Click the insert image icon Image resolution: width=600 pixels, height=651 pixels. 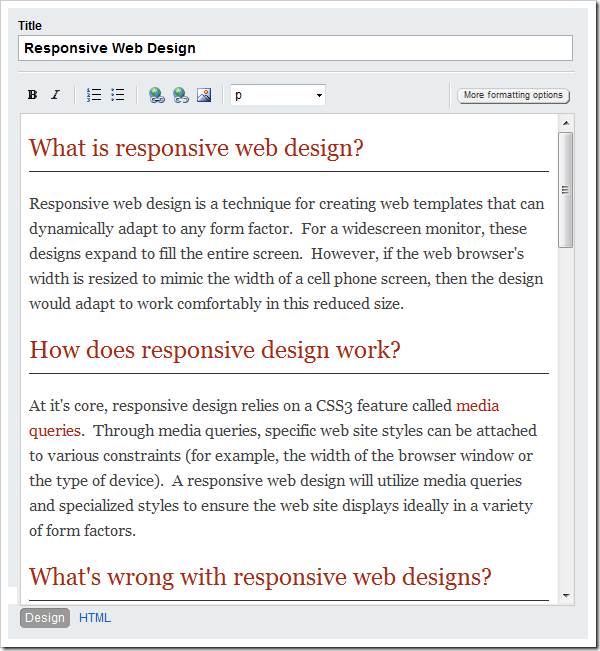click(x=204, y=95)
